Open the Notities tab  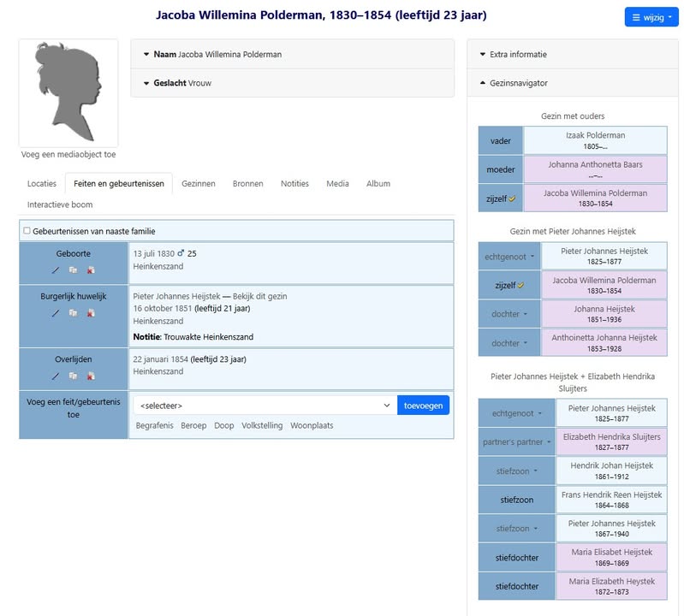(x=294, y=184)
